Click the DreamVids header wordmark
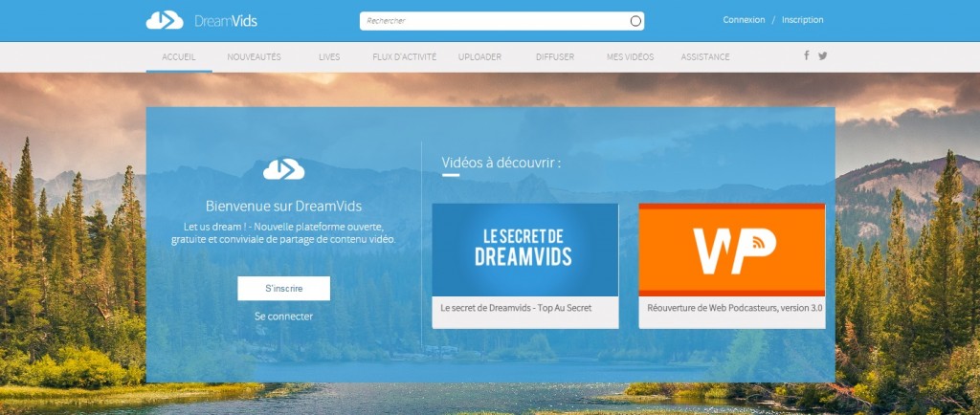 tap(226, 21)
